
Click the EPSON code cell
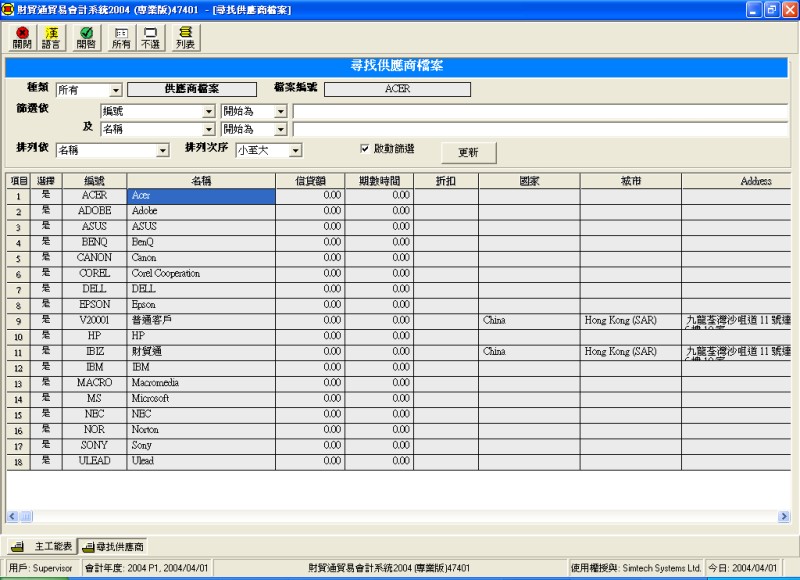[x=94, y=305]
